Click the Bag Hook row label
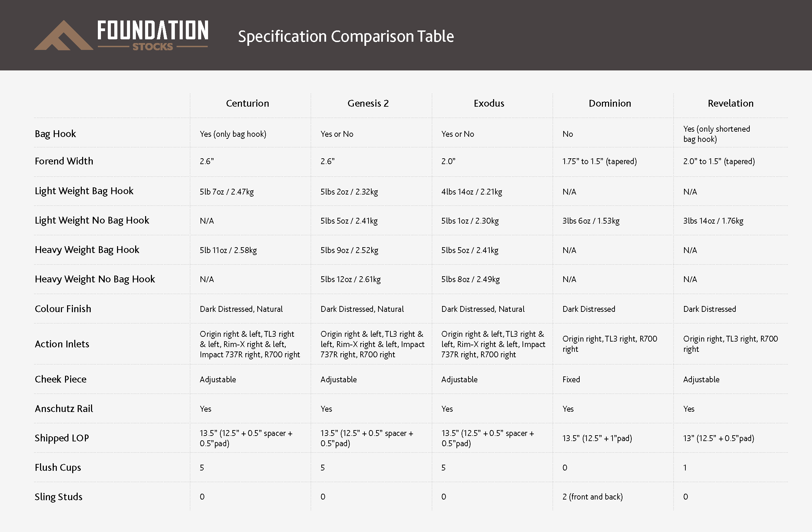Image resolution: width=812 pixels, height=532 pixels. point(55,134)
